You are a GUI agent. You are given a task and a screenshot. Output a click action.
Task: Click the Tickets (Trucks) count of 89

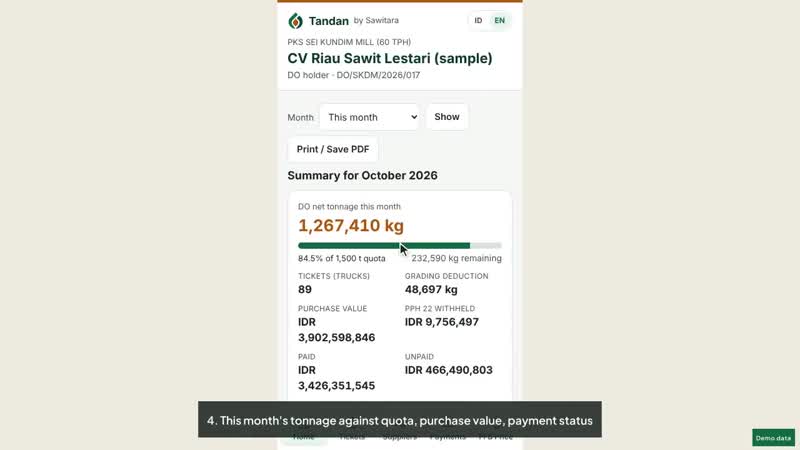(x=305, y=289)
